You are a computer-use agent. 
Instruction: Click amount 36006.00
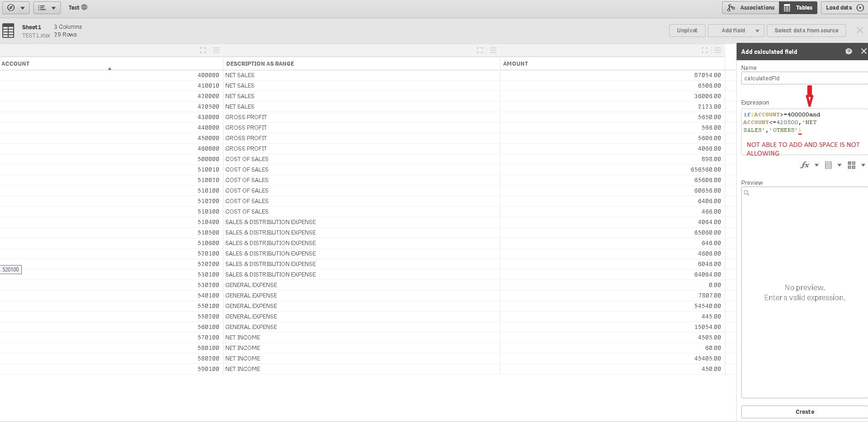[707, 96]
